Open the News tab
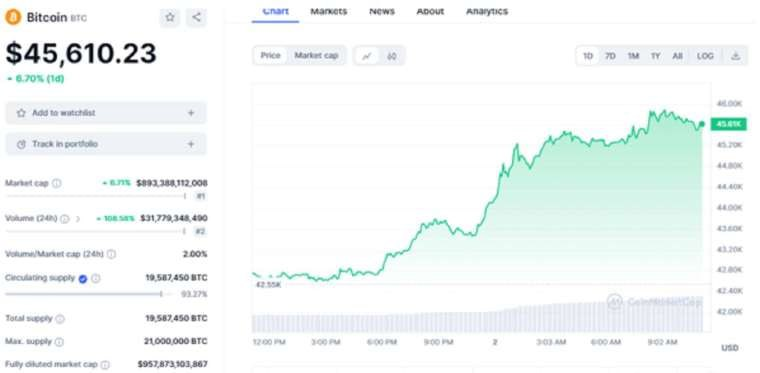The width and height of the screenshot is (760, 373). (382, 11)
